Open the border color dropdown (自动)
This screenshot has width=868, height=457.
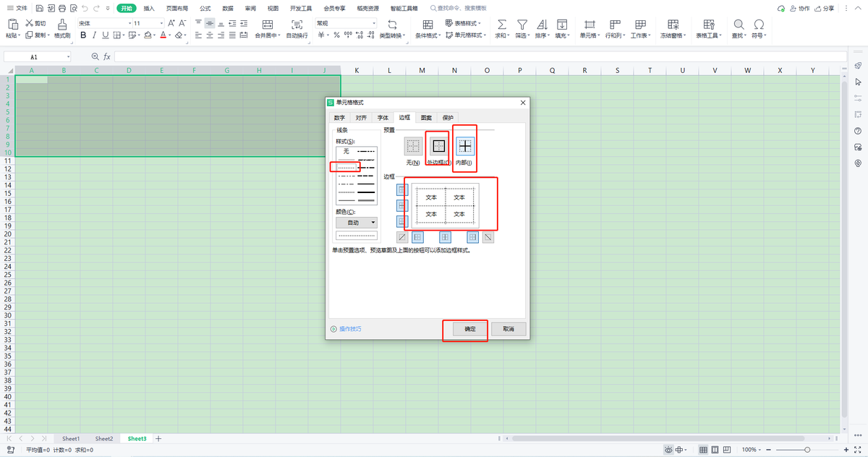click(356, 223)
